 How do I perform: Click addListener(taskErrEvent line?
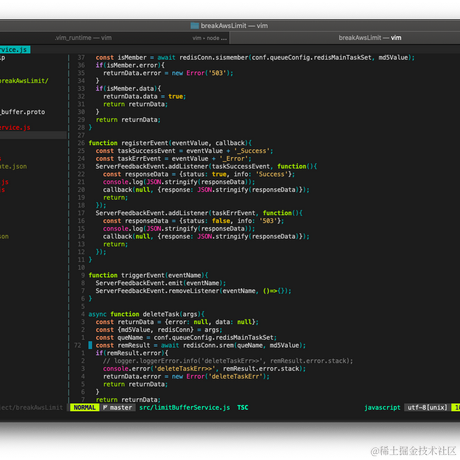(x=199, y=213)
